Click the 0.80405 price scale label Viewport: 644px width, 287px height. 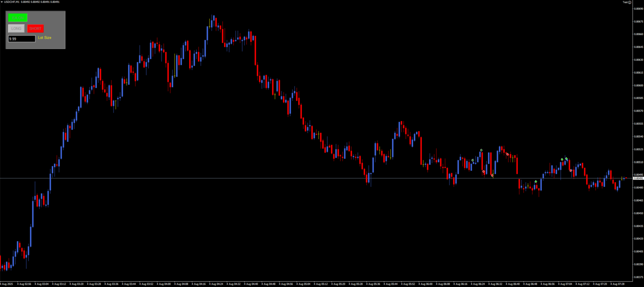(638, 251)
